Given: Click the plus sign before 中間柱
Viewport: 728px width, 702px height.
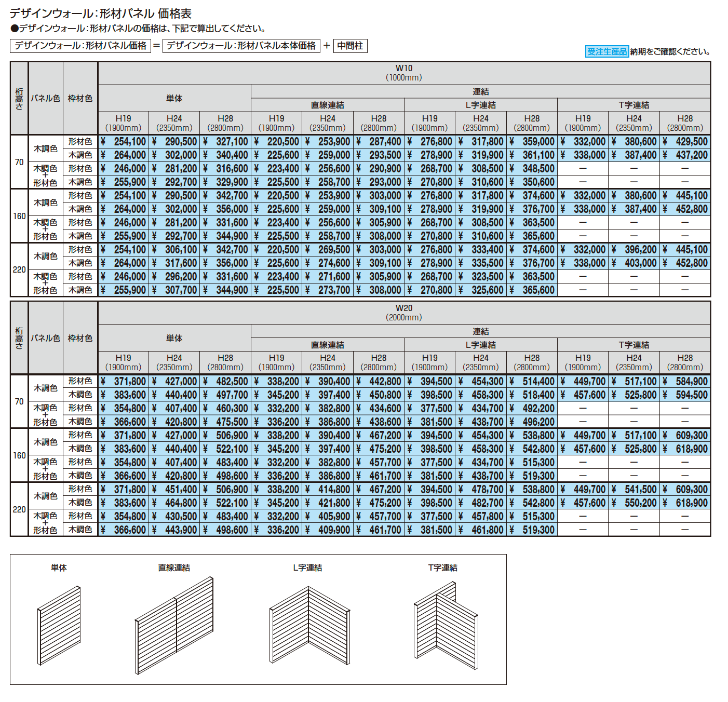Looking at the screenshot, I should (x=327, y=46).
